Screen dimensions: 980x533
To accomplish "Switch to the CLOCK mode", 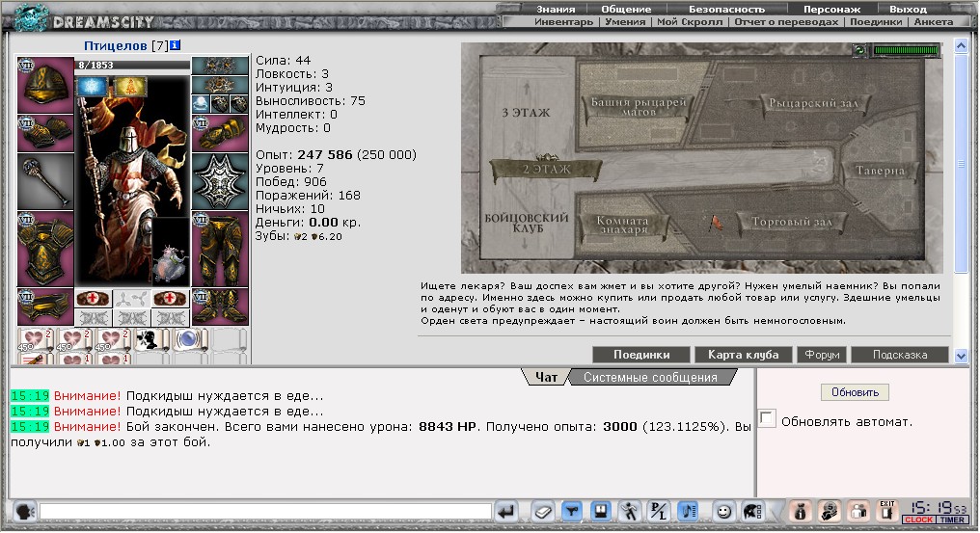I will coord(918,520).
